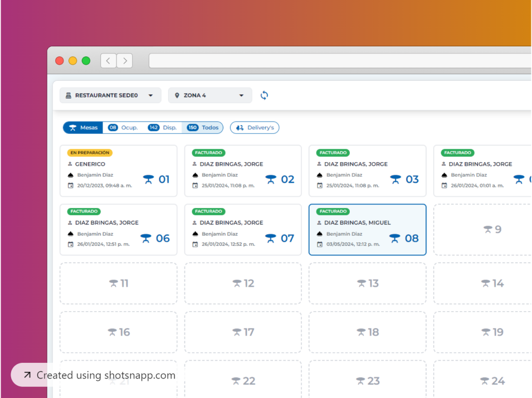The width and height of the screenshot is (532, 398).
Task: Click the 08 occupied count badge
Action: pos(113,128)
